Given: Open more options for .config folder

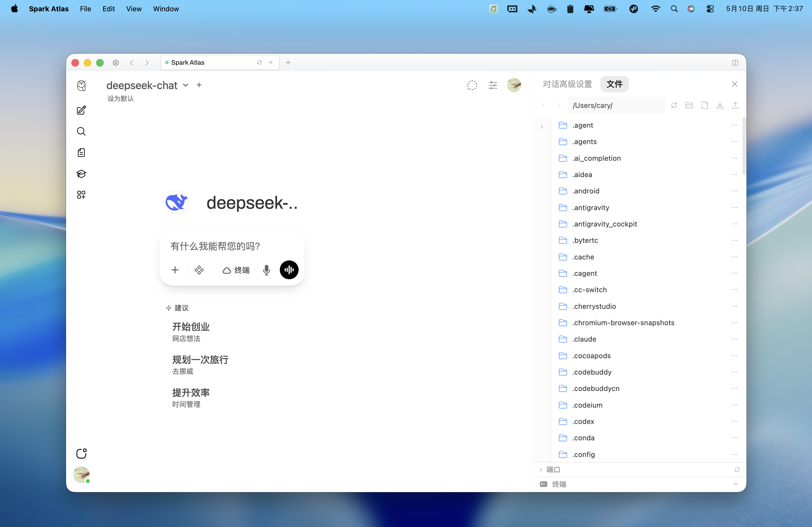Looking at the screenshot, I should (x=735, y=454).
